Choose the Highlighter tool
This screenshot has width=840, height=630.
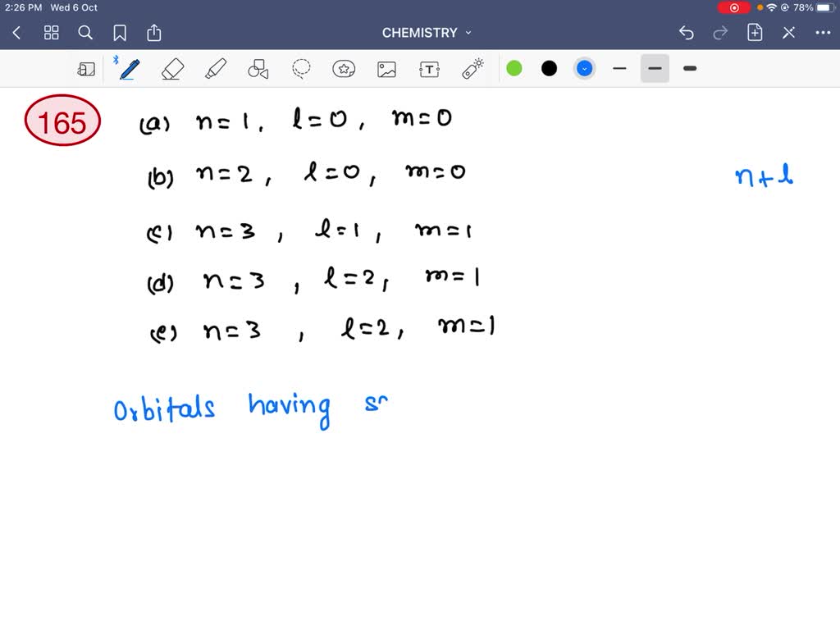[x=215, y=68]
